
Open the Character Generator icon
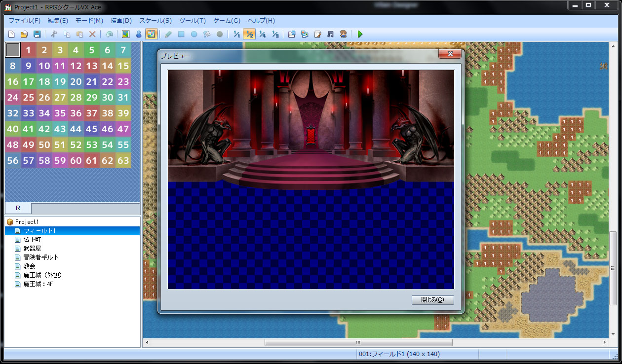[x=343, y=35]
